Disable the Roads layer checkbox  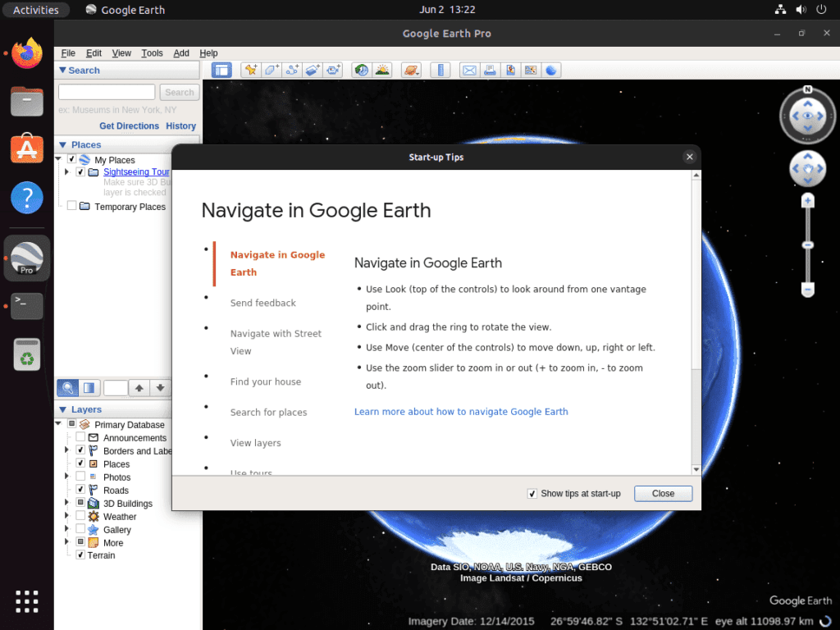pyautogui.click(x=80, y=490)
